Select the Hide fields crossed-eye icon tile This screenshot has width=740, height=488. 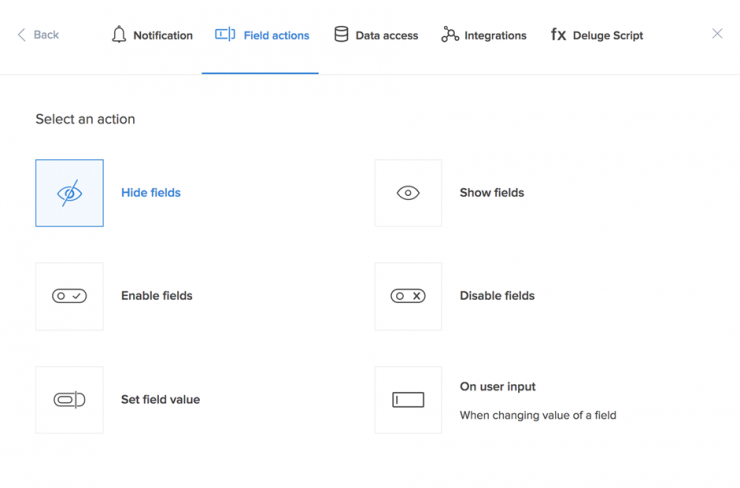(69, 193)
